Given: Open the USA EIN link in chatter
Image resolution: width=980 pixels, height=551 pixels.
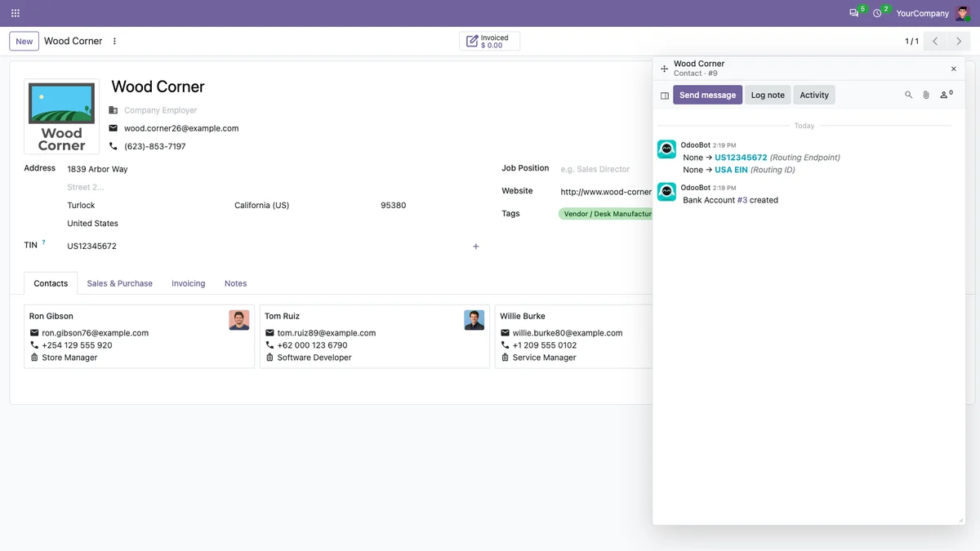Looking at the screenshot, I should pos(732,170).
